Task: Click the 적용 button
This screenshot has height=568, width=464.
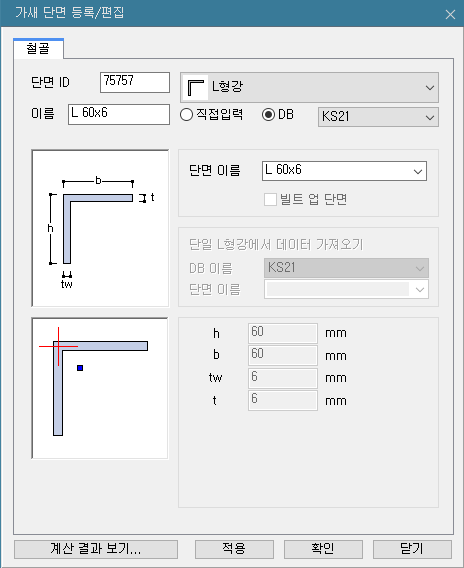Action: point(234,549)
